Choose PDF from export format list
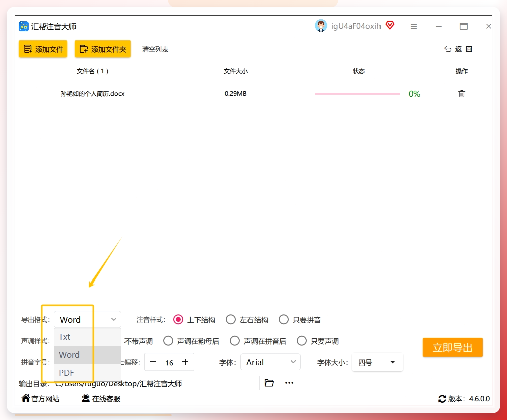This screenshot has width=507, height=420. coord(87,373)
